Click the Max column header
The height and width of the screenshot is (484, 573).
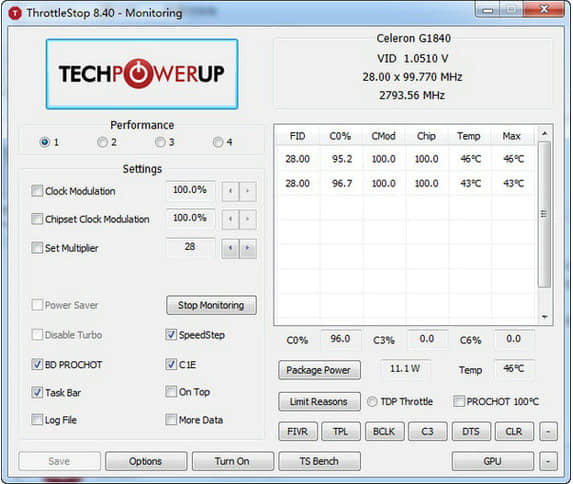click(x=512, y=136)
